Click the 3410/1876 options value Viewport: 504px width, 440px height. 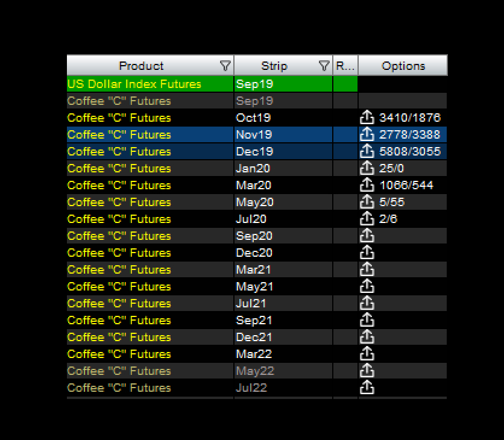click(x=410, y=118)
